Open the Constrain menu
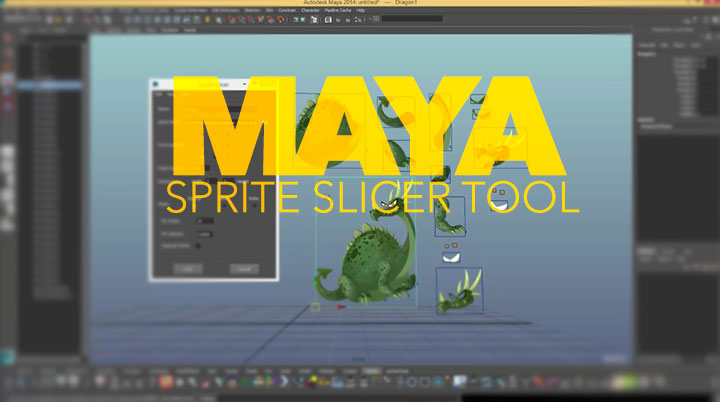The image size is (720, 402). coord(287,10)
